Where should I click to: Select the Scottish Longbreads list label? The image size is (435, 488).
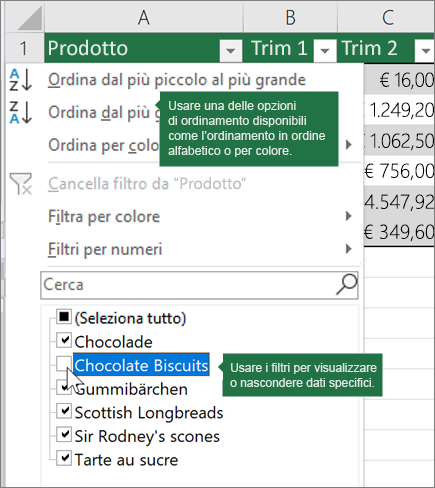click(149, 413)
